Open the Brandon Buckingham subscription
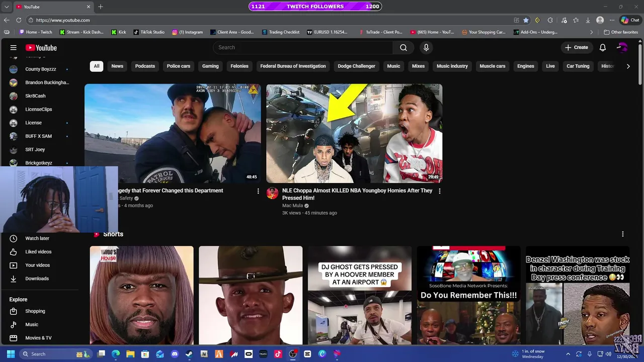This screenshot has width=644, height=362. (40, 82)
